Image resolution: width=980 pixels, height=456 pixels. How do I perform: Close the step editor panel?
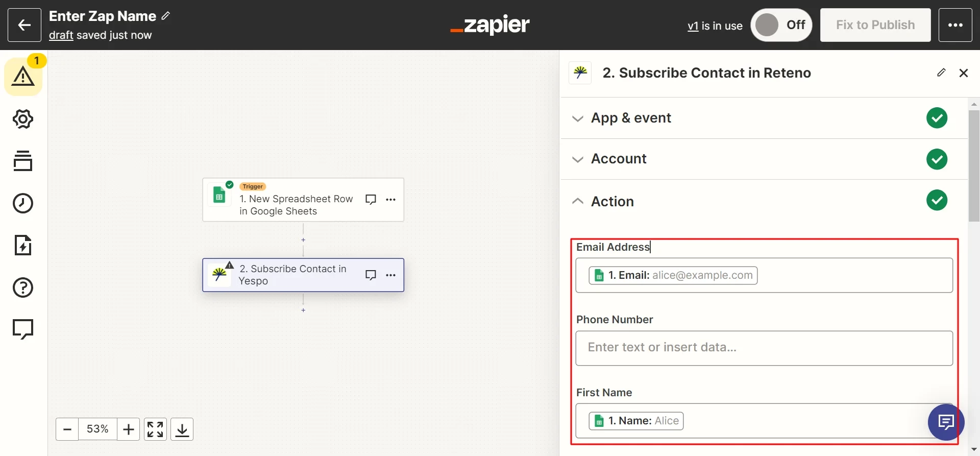click(964, 73)
